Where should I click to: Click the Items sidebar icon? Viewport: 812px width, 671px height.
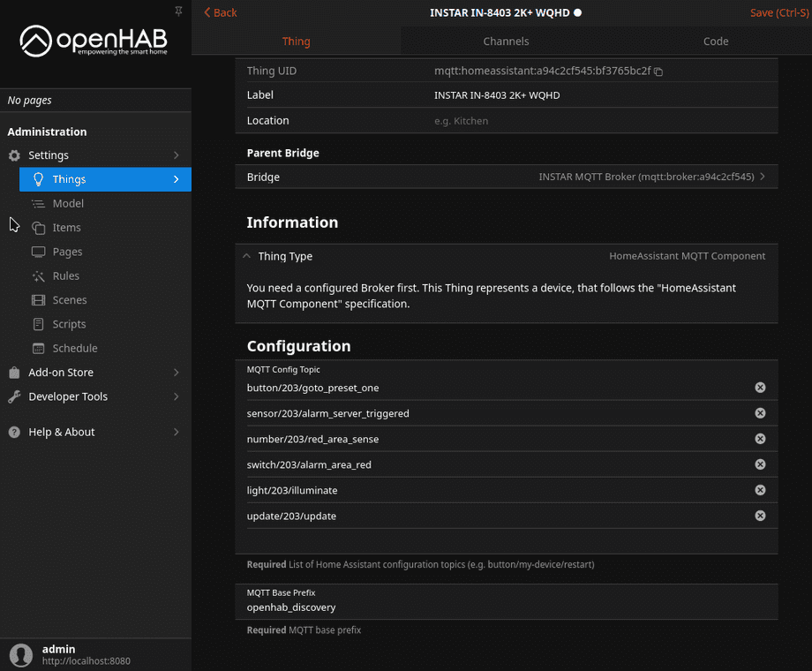coord(38,227)
